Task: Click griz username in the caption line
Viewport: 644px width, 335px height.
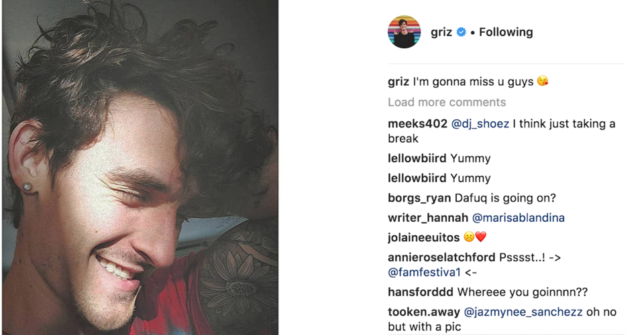Action: (398, 82)
